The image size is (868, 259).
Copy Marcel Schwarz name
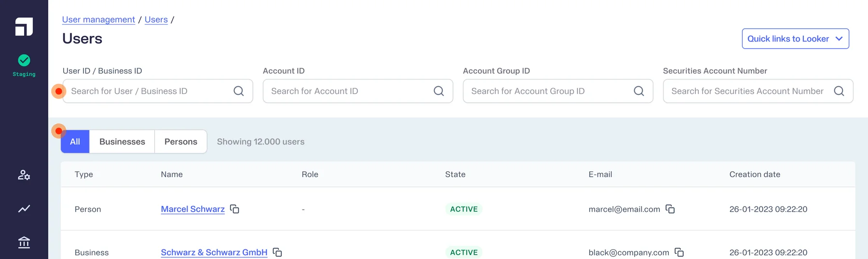point(235,209)
